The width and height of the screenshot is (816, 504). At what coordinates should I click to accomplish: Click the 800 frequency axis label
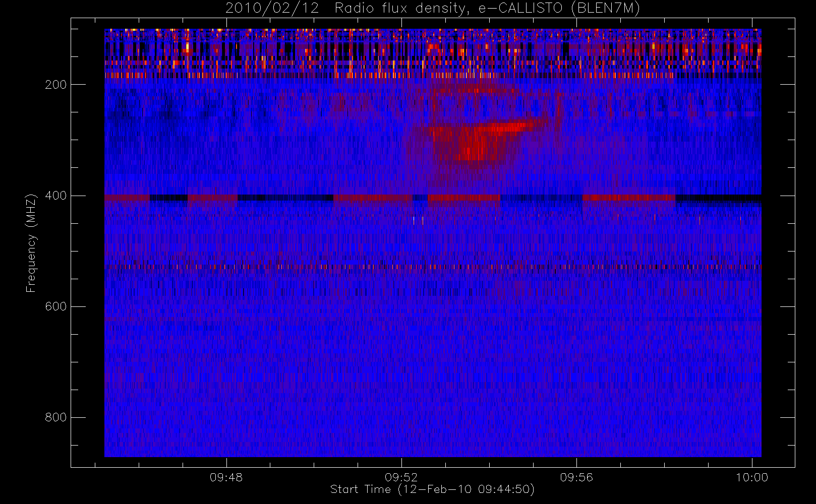coord(55,417)
